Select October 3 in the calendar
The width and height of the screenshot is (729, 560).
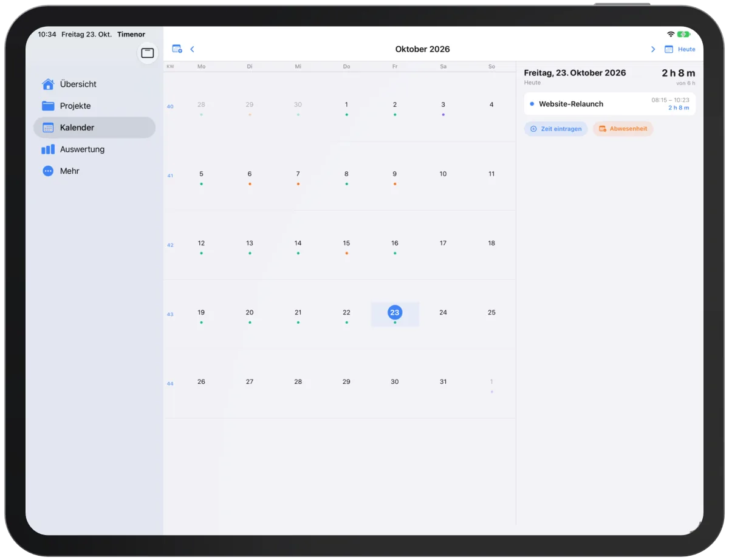443,104
